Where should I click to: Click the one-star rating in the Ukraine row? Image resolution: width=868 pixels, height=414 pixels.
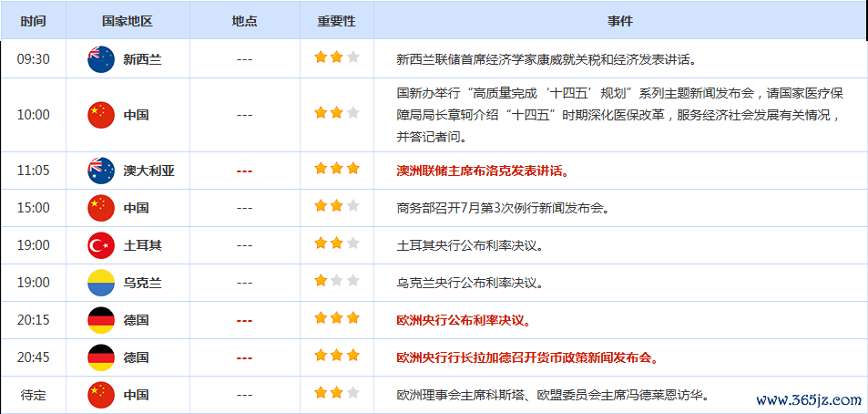[x=336, y=281]
